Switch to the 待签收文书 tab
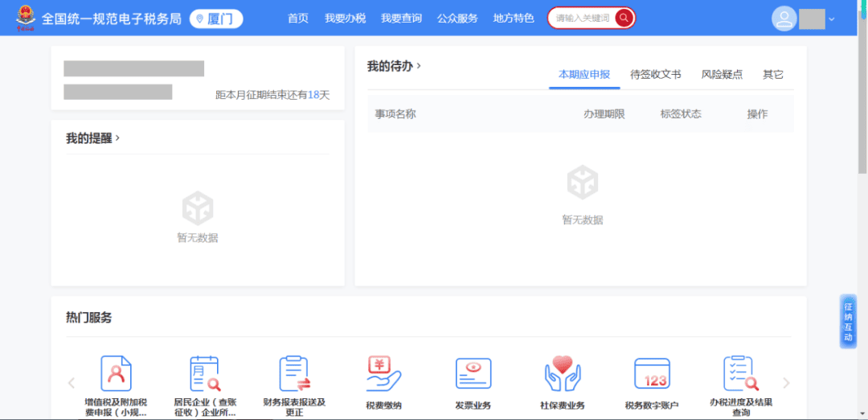Viewport: 868px width, 420px height. [655, 74]
